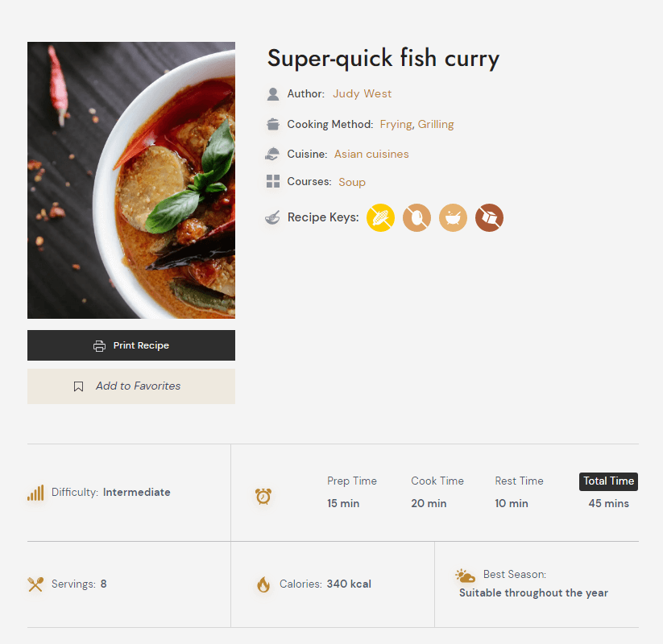The image size is (663, 644).
Task: Open the Grilling cooking method link
Action: 436,124
